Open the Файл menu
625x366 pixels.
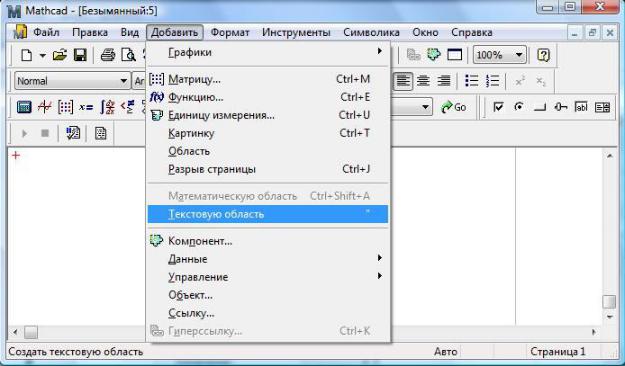point(46,32)
